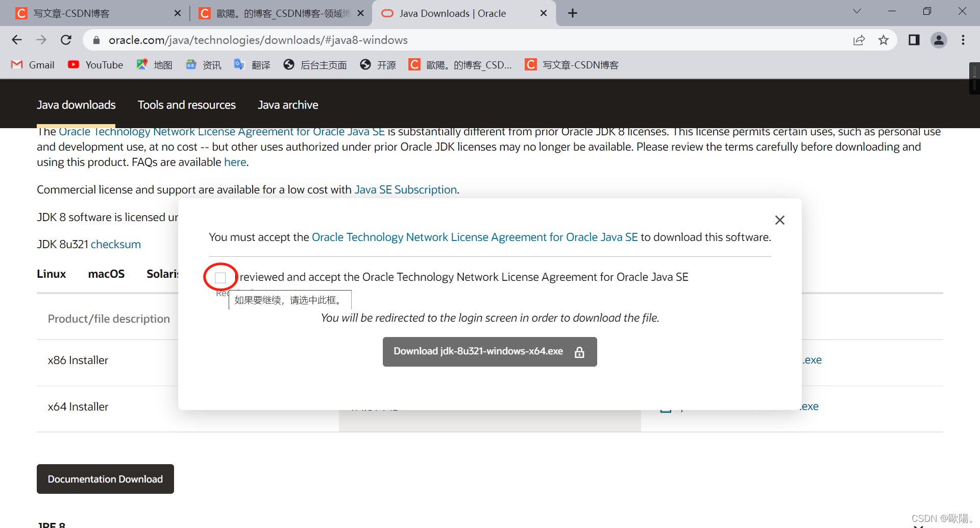
Task: Select the Linux platform tab
Action: tap(52, 274)
